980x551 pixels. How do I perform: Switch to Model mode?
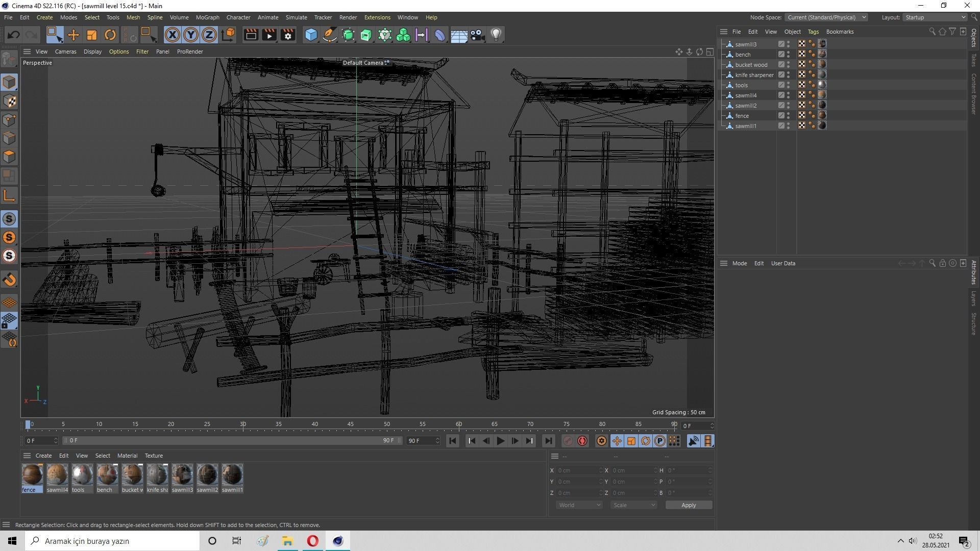(x=9, y=82)
